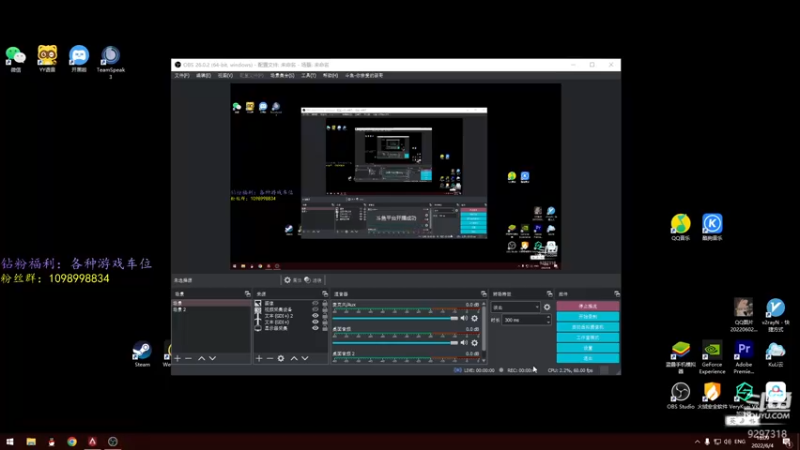This screenshot has width=800, height=450.
Task: Open 麦克风/Aux audio settings gear
Action: (x=474, y=318)
